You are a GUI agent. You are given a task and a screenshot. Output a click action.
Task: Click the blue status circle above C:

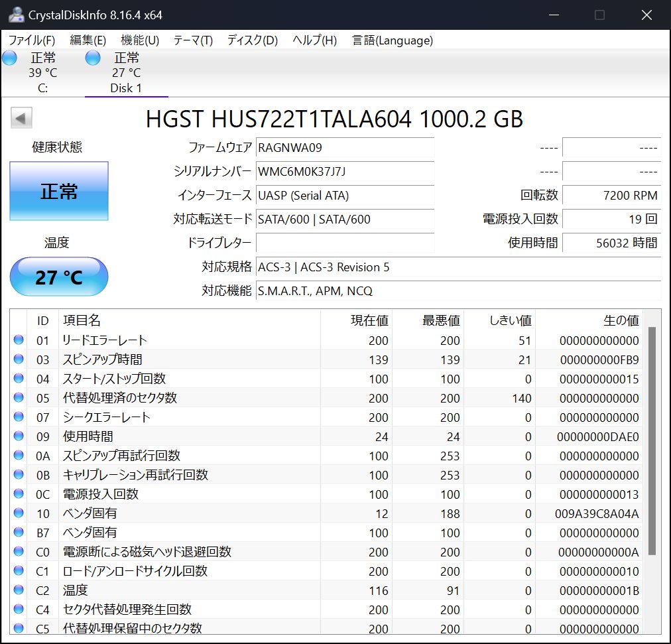(9, 58)
